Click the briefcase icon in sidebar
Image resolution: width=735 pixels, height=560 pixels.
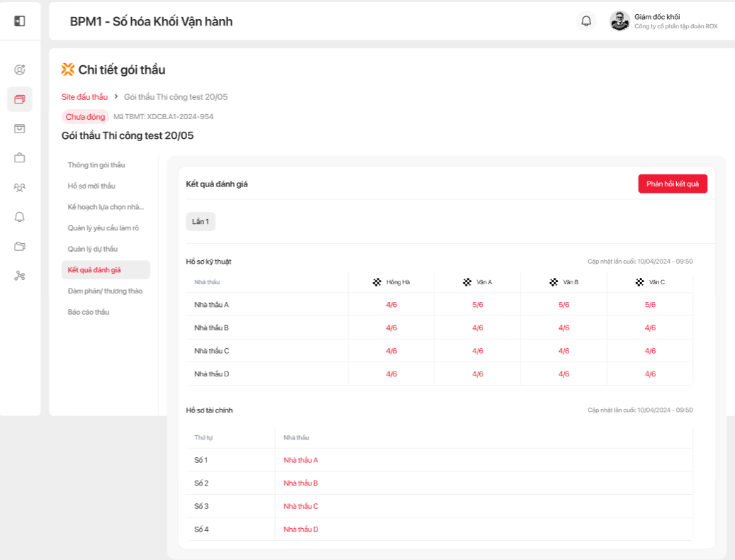20,158
